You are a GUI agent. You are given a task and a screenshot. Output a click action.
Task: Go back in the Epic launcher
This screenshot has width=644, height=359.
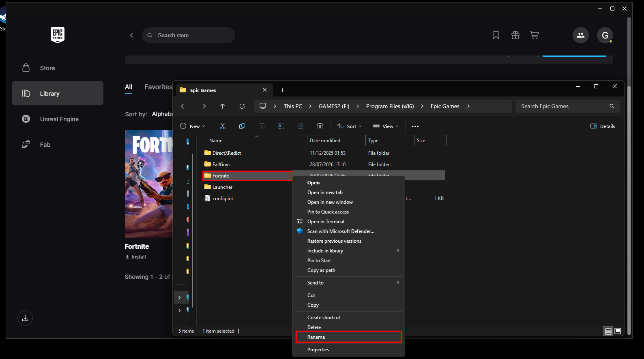point(131,35)
